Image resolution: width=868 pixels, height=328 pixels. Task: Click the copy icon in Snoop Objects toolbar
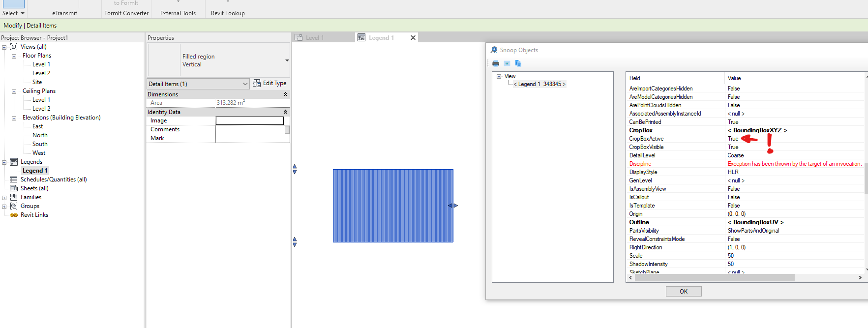(x=518, y=63)
